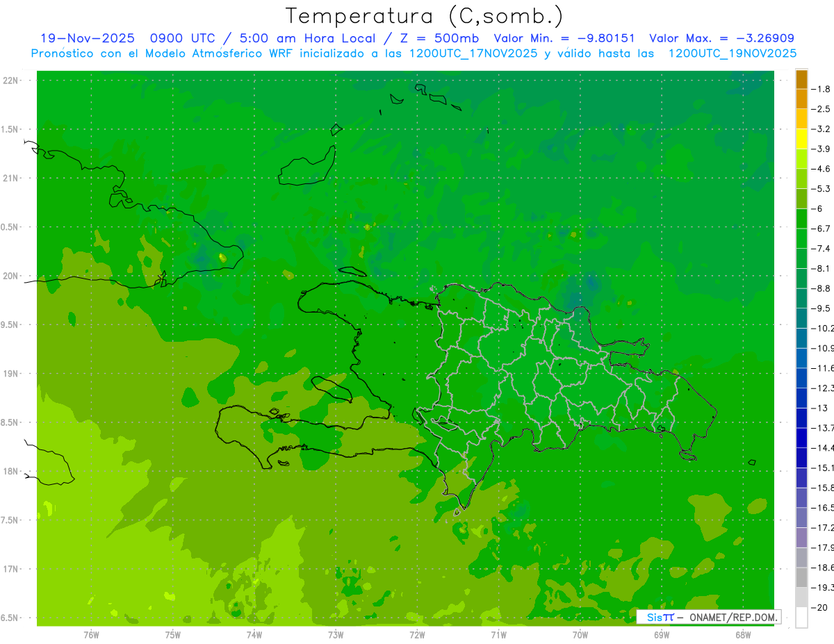Click the "18N" latitude label
The width and height of the screenshot is (834, 644).
click(11, 471)
